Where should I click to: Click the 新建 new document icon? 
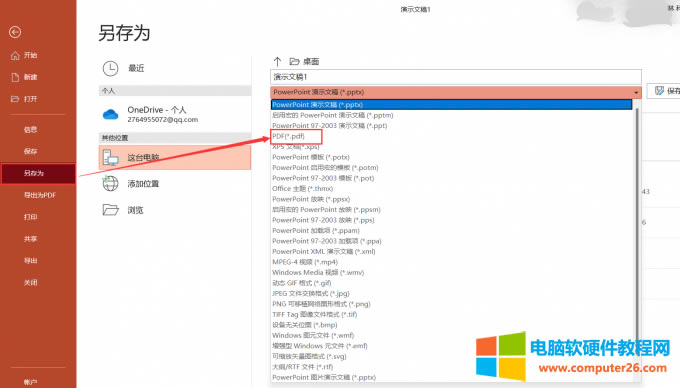15,77
